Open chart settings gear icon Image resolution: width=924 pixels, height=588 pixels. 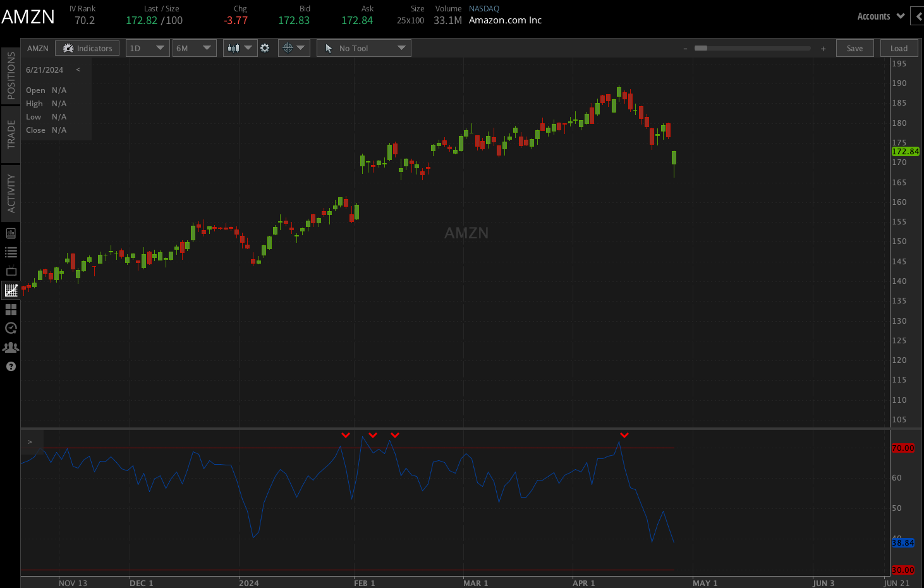(265, 48)
